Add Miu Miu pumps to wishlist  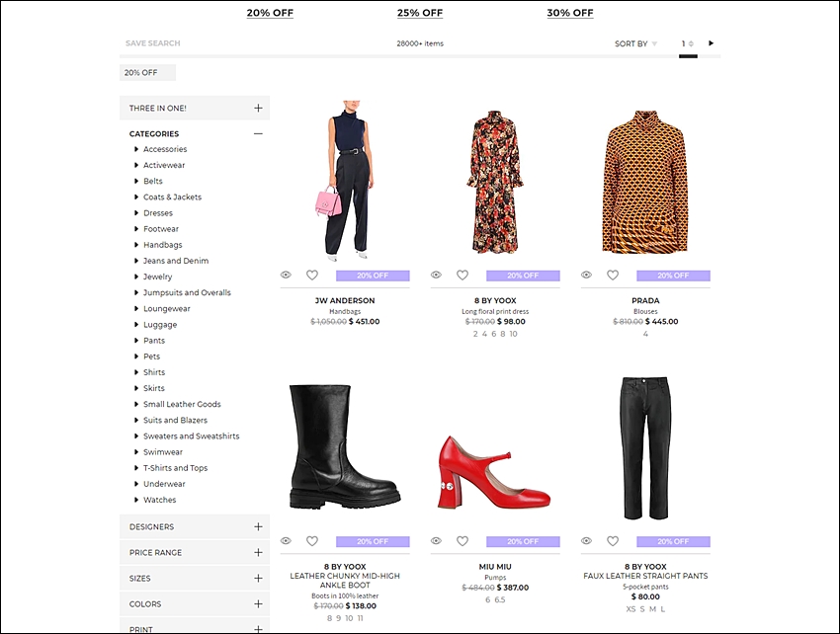462,541
